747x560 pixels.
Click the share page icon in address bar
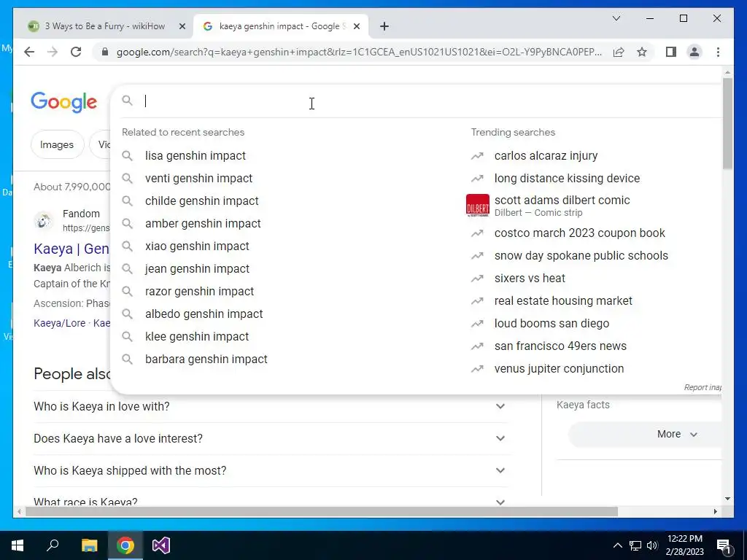point(619,52)
